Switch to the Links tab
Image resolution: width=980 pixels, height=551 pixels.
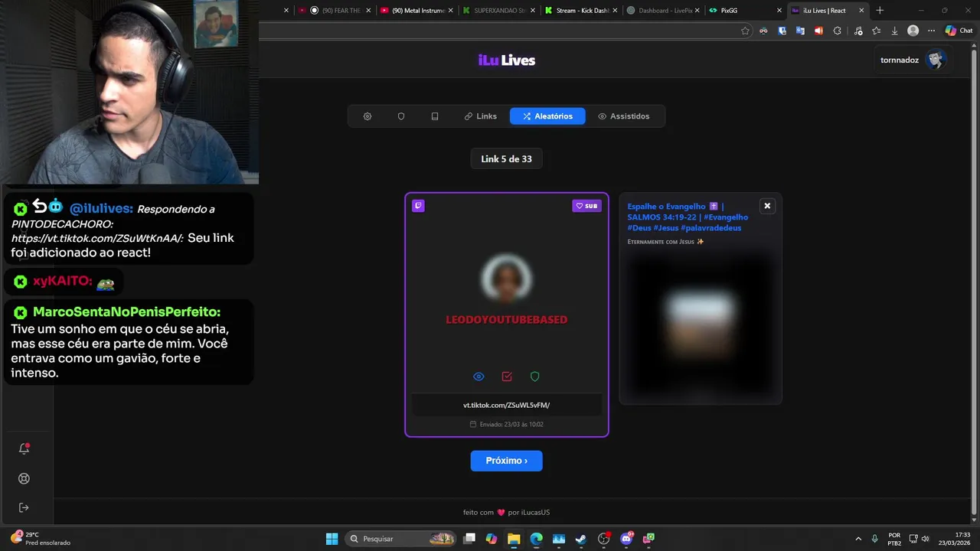coord(481,116)
